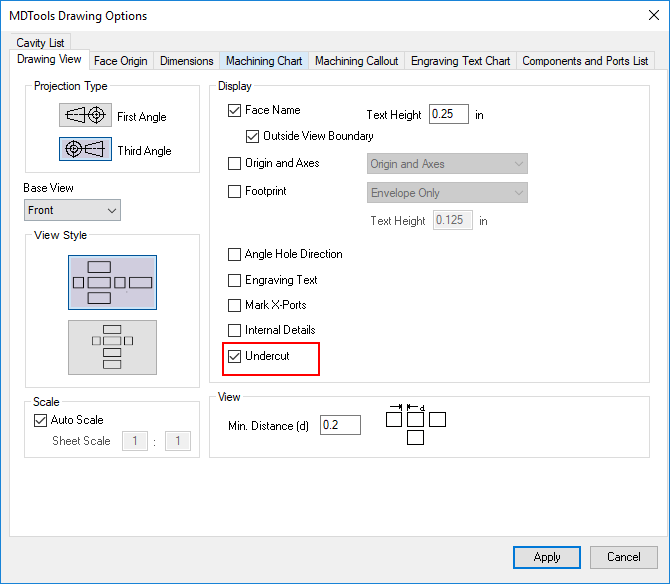Click the Min. Distance (d) field
The width and height of the screenshot is (670, 584).
(x=341, y=425)
